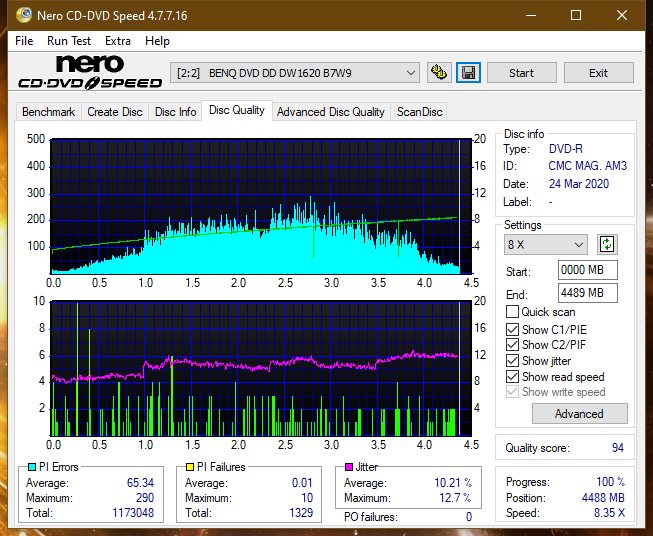This screenshot has height=536, width=653.
Task: Click the save floppy disk icon
Action: click(469, 73)
